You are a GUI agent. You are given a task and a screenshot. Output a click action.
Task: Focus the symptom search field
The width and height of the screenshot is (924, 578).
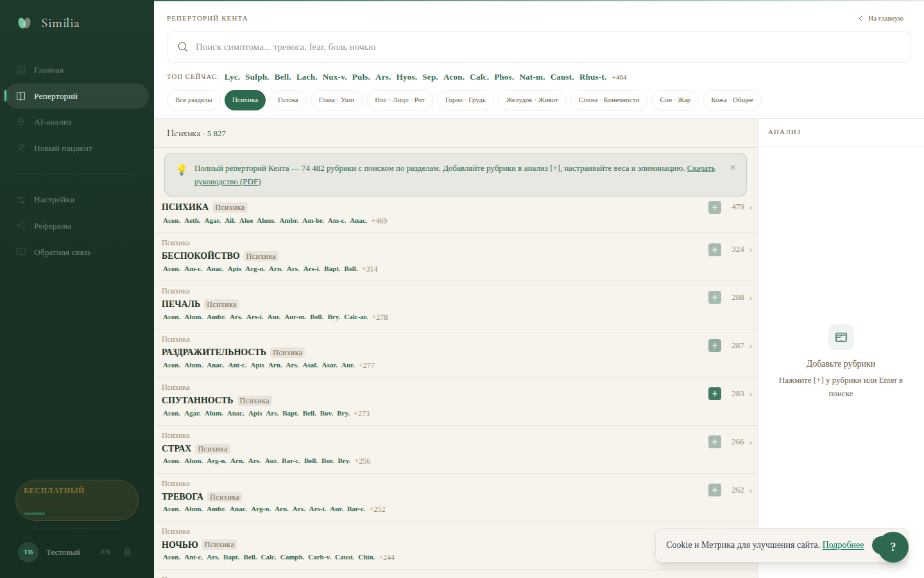(x=539, y=47)
